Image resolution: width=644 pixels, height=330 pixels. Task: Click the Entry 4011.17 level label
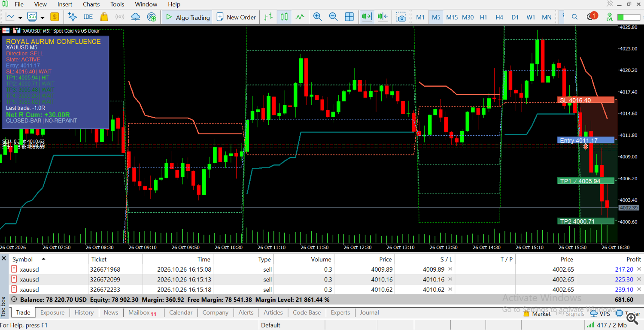click(586, 140)
